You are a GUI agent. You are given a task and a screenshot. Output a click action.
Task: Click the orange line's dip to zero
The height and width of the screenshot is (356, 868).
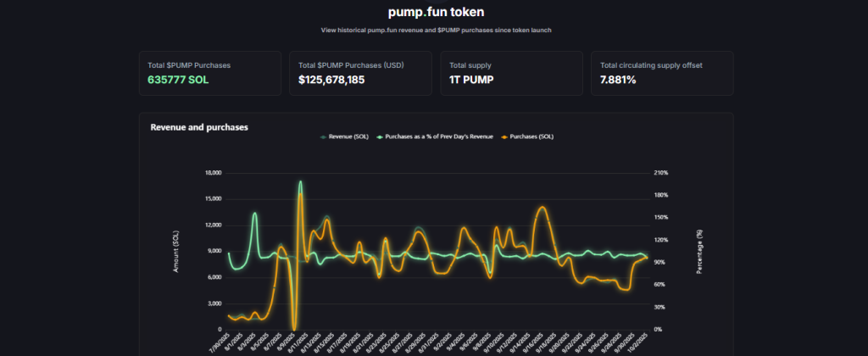(x=294, y=328)
